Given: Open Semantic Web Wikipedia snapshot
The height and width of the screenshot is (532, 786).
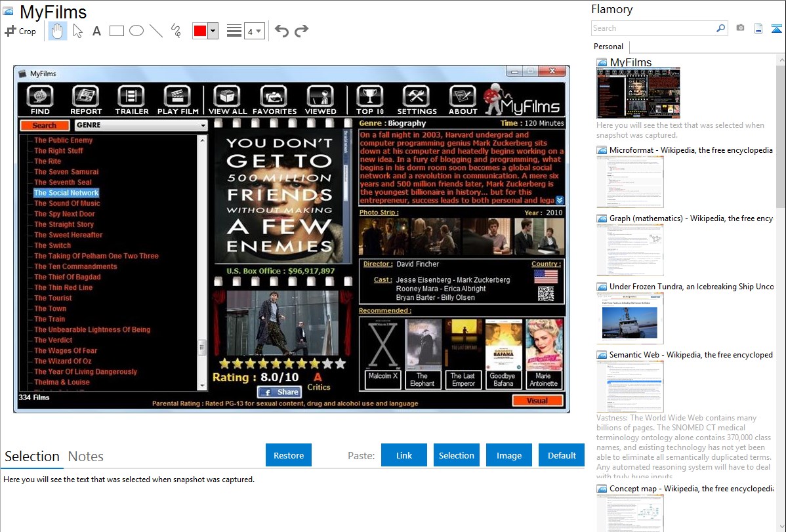Looking at the screenshot, I should 630,386.
